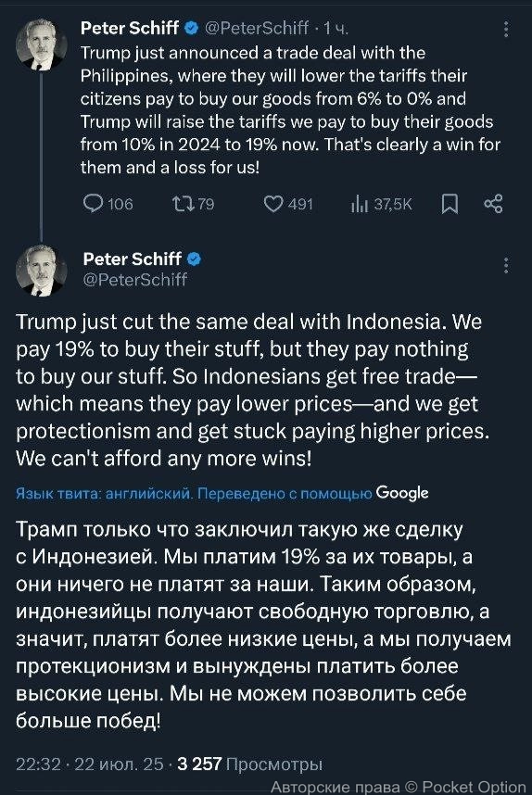Image resolution: width=532 pixels, height=795 pixels.
Task: Open the '1 ч.' timestamp of first tweet
Action: [x=336, y=29]
